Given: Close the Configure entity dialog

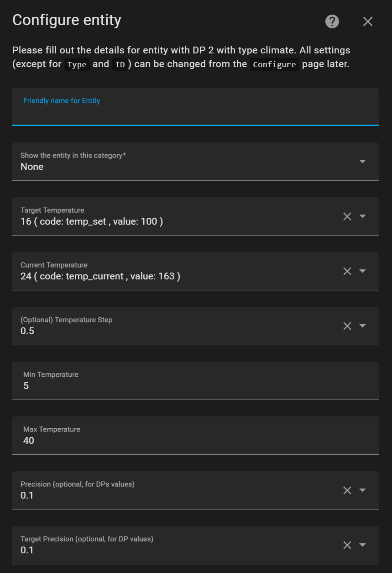Looking at the screenshot, I should 368,21.
